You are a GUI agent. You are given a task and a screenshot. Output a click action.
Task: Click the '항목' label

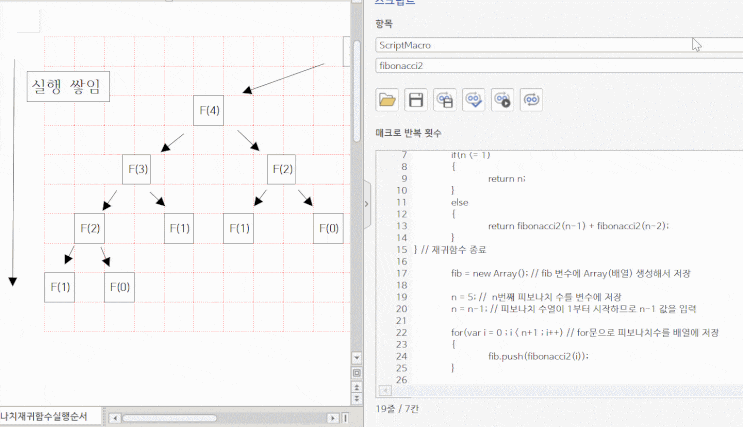384,23
